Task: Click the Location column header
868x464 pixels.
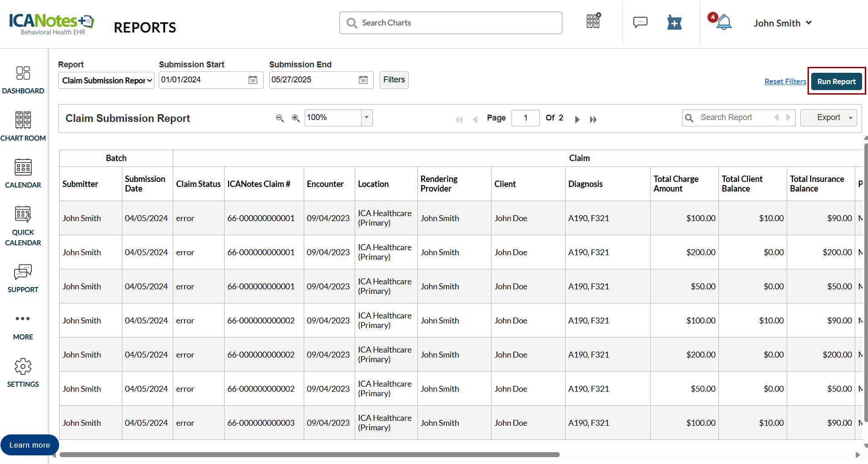Action: pos(386,184)
